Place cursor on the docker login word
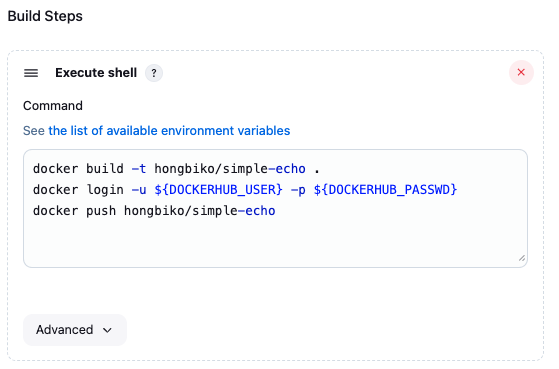559x369 pixels. [x=78, y=190]
